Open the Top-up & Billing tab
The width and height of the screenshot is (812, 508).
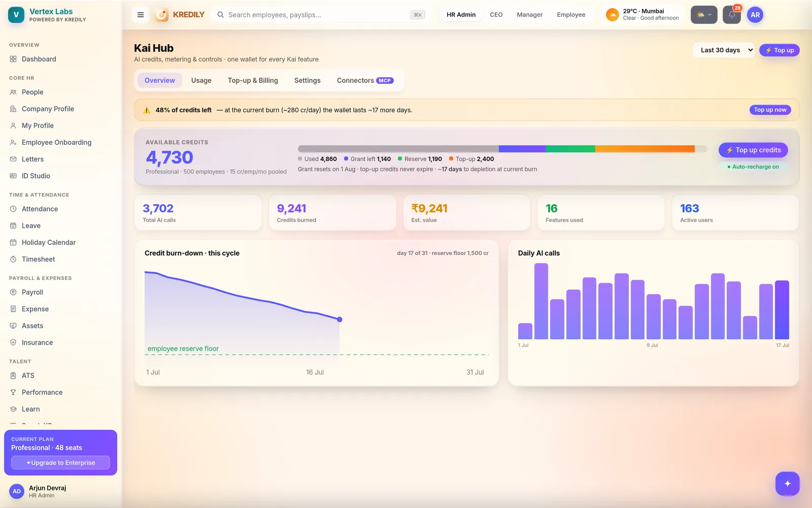tap(253, 80)
